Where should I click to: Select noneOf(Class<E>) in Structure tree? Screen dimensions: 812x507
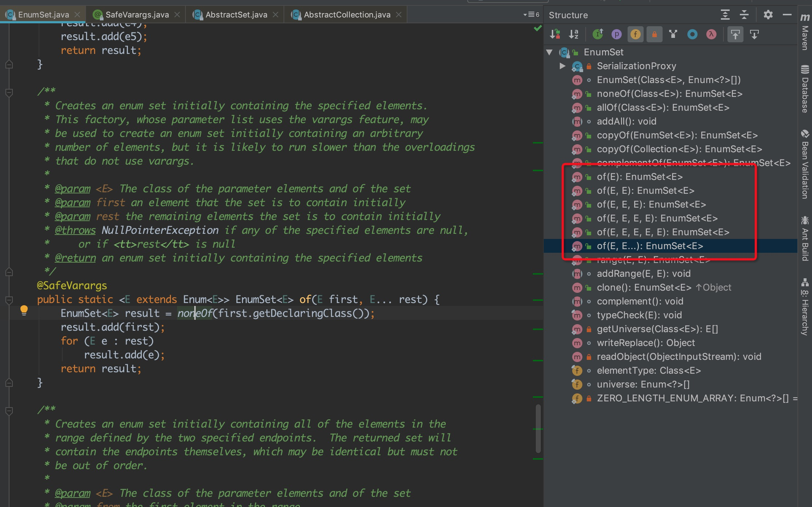click(669, 94)
